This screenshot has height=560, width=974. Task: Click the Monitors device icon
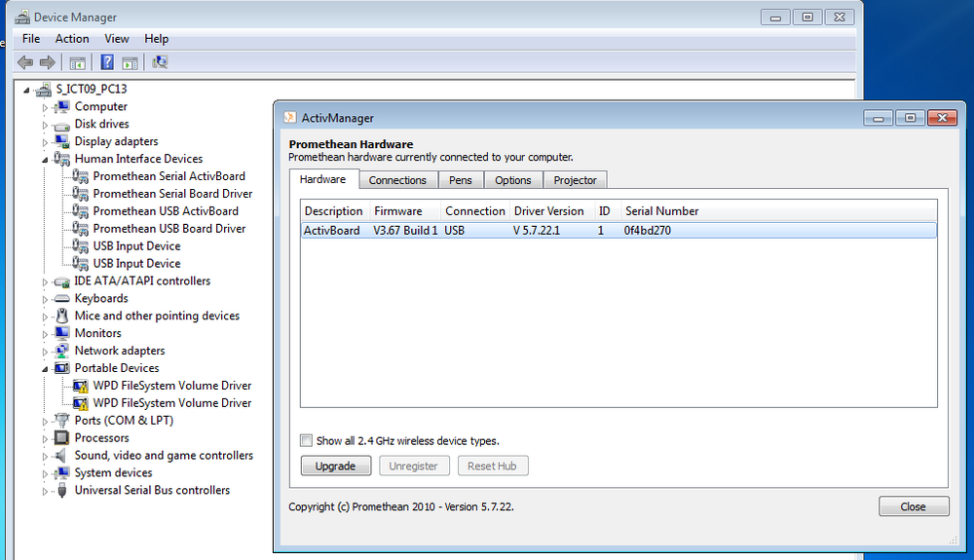coord(61,333)
